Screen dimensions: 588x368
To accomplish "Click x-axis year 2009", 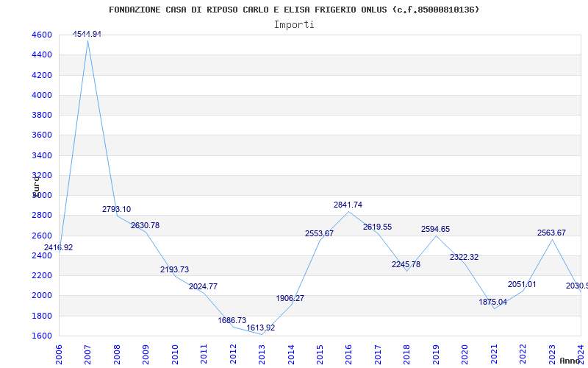I will click(x=146, y=355).
